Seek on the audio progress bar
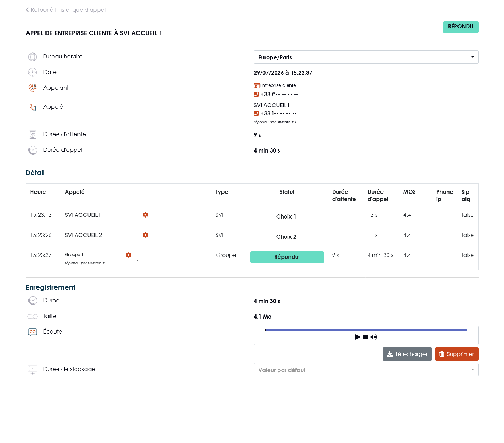 pos(366,330)
